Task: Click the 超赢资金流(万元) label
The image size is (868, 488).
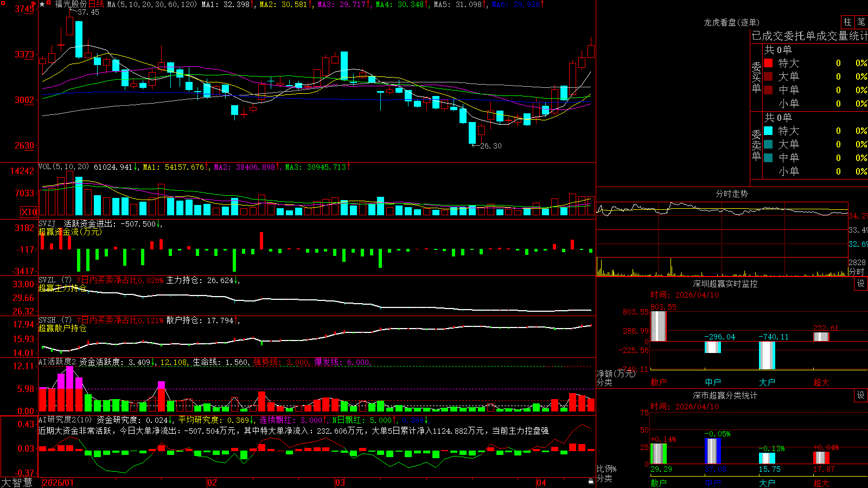Action: tap(70, 232)
